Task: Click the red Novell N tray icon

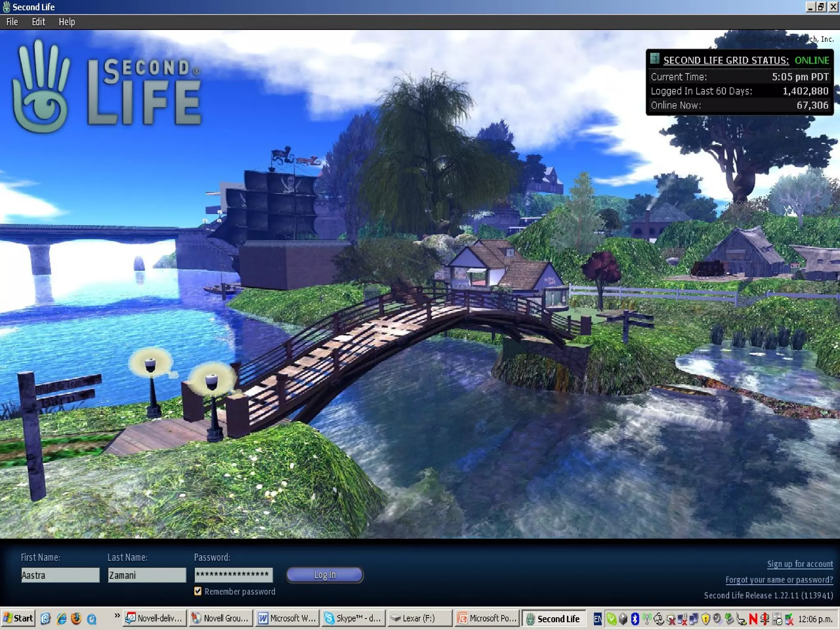Action: click(753, 619)
